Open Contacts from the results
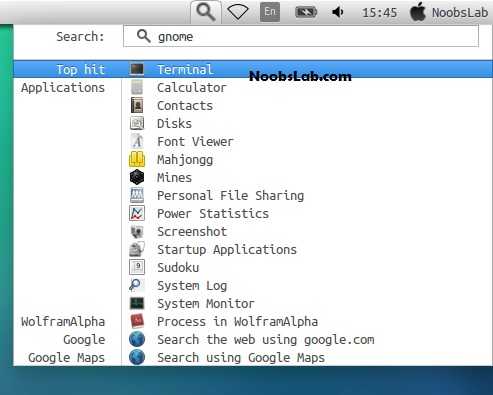 185,106
